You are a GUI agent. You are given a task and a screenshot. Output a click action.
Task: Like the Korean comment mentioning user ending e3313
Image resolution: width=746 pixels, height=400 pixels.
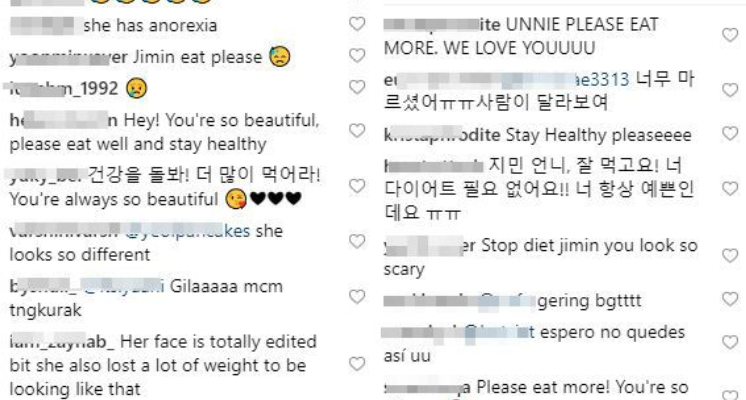point(730,90)
